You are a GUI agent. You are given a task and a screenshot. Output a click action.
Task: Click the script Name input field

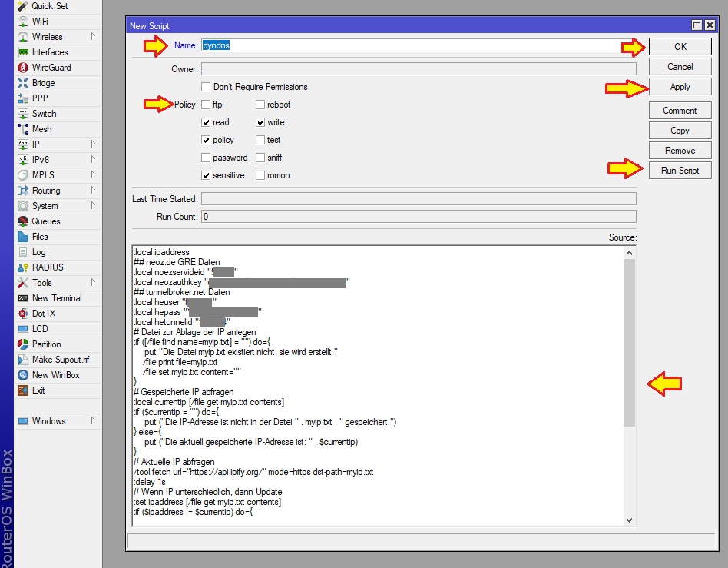[x=415, y=46]
